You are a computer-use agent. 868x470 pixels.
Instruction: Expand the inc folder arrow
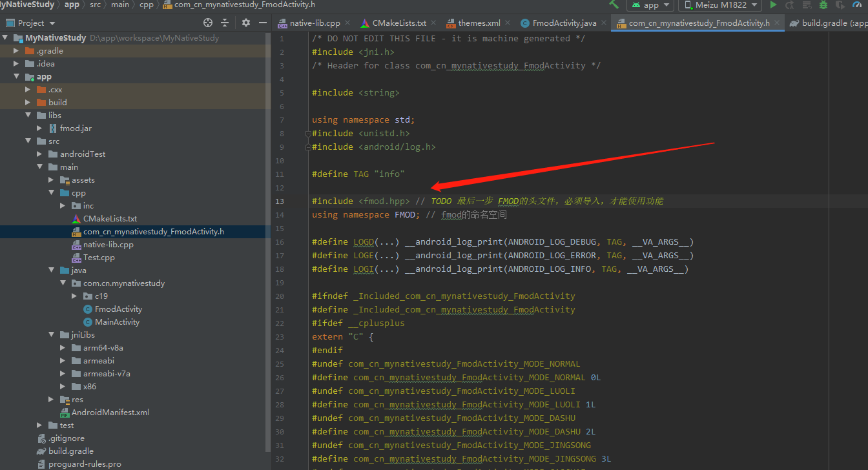click(x=63, y=206)
